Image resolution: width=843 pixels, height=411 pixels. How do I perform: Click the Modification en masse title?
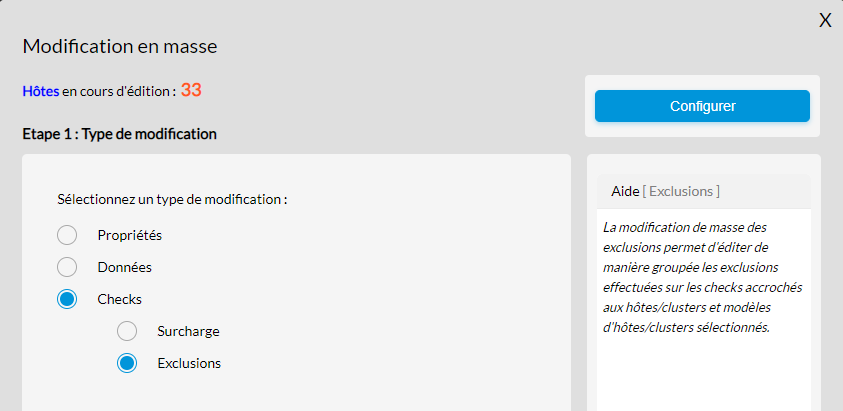(120, 46)
